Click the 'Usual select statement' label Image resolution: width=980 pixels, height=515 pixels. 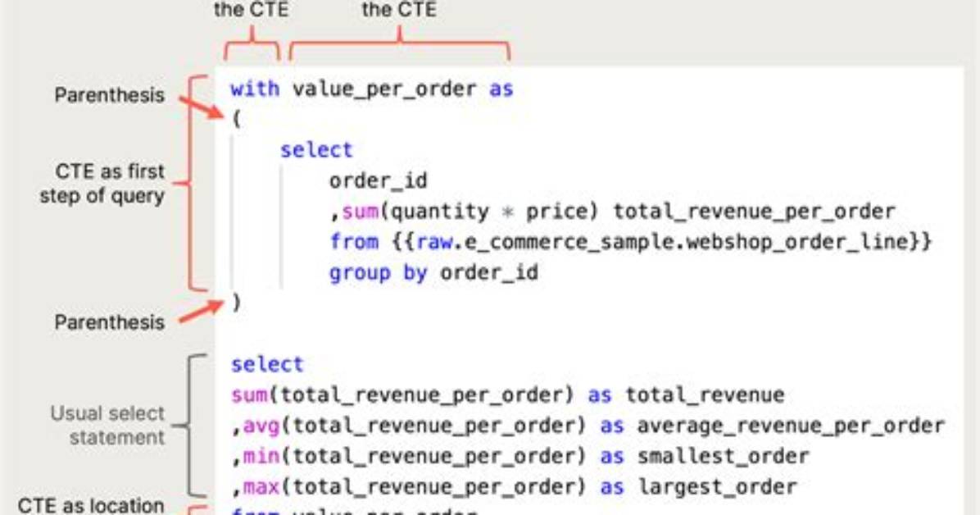coord(107,425)
